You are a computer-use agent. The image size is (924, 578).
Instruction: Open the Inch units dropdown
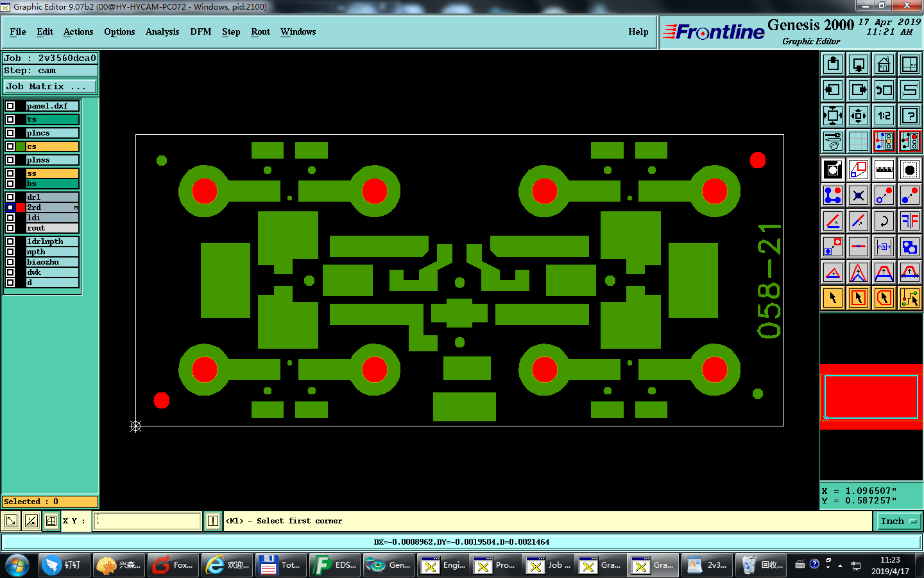coord(899,521)
